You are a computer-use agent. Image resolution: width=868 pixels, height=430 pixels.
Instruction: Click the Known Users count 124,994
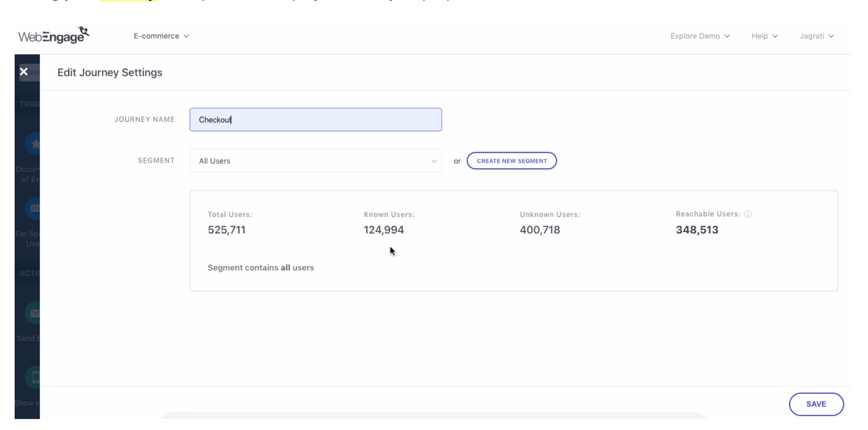click(384, 230)
